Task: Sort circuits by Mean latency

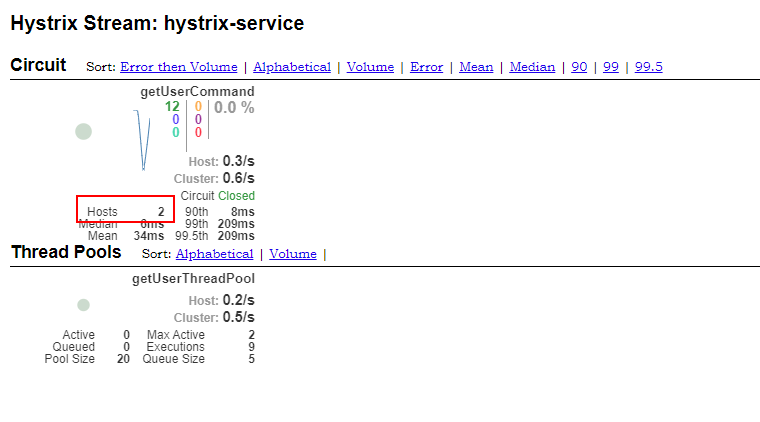Action: click(476, 67)
